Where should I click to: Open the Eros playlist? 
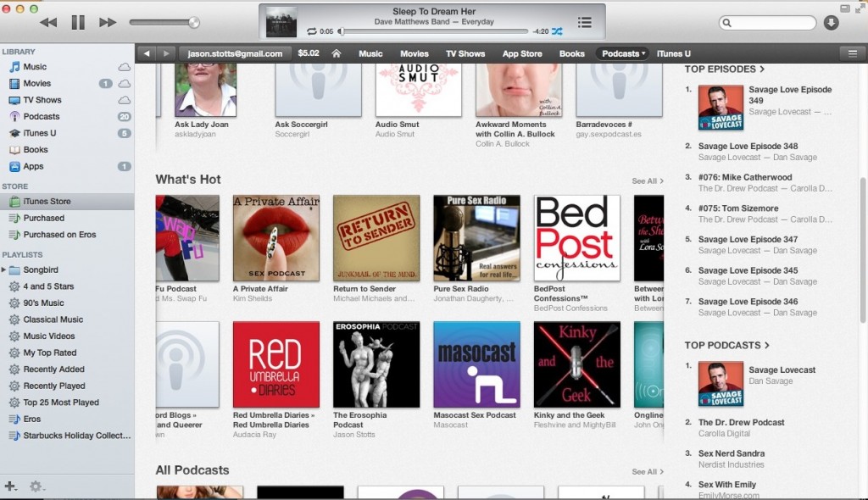31,419
